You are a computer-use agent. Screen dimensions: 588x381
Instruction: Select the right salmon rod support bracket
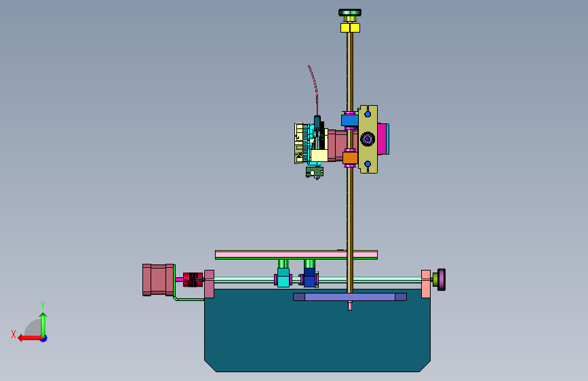point(426,284)
